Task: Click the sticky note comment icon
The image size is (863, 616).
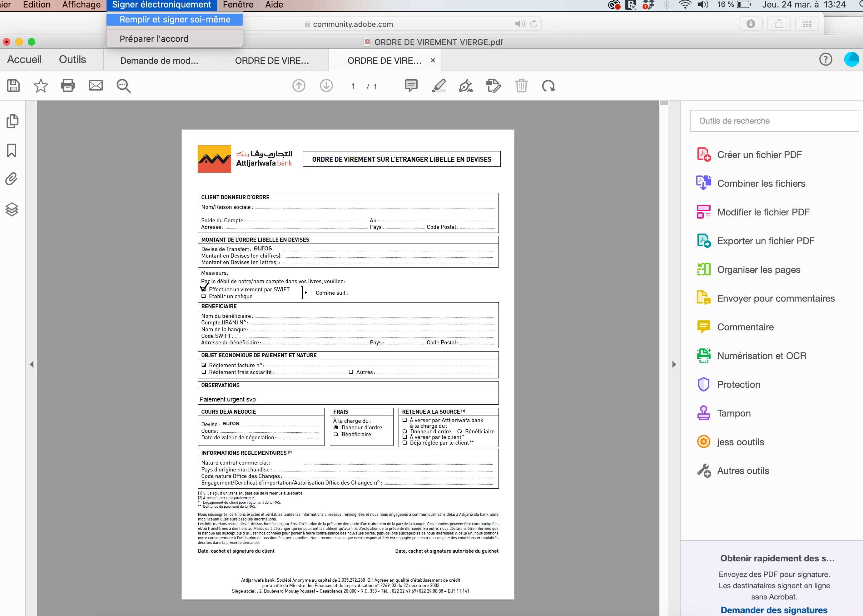Action: tap(411, 86)
